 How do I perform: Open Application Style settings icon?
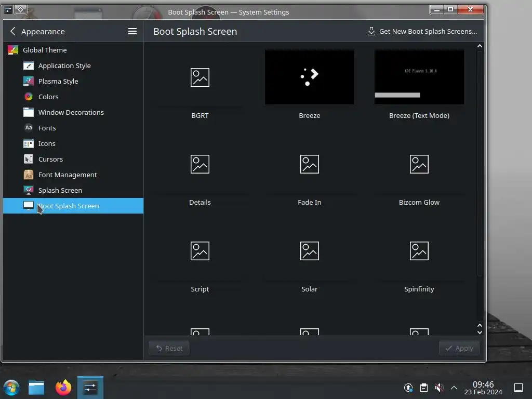pos(29,65)
